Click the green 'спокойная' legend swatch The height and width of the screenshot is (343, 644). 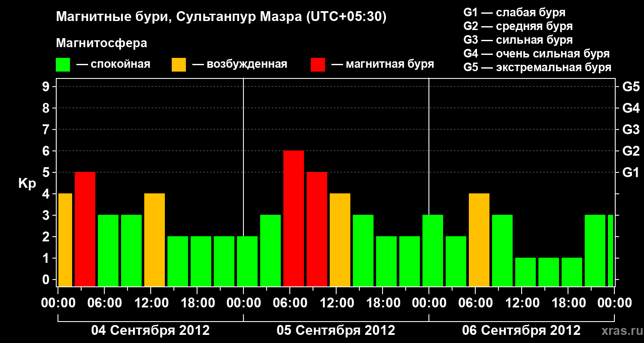point(63,65)
